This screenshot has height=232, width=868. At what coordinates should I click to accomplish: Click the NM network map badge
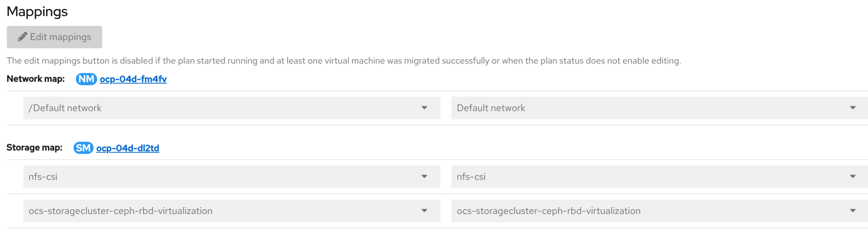[86, 79]
